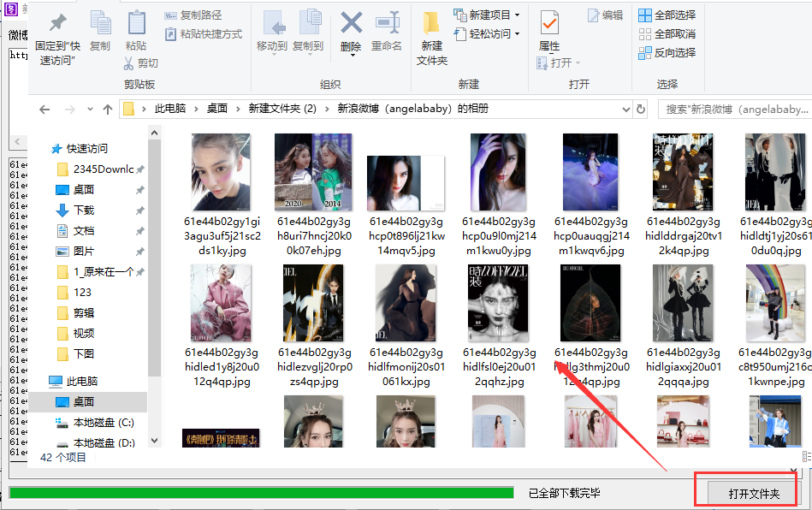The height and width of the screenshot is (510, 812).
Task: Open pinned 桌面 under Quick access
Action: coord(75,189)
